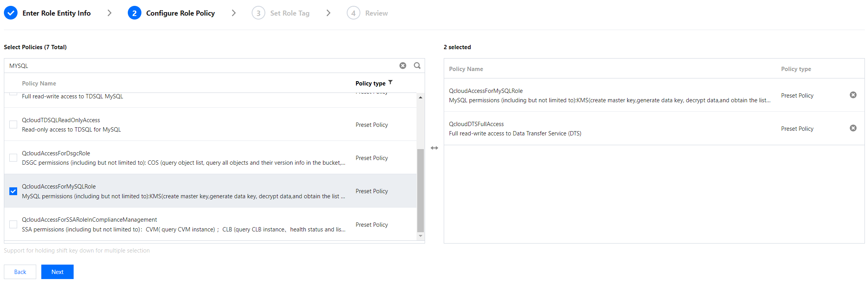Image resolution: width=868 pixels, height=281 pixels.
Task: Remove QcloudAccessForMySQLRole from selected list
Action: click(853, 95)
